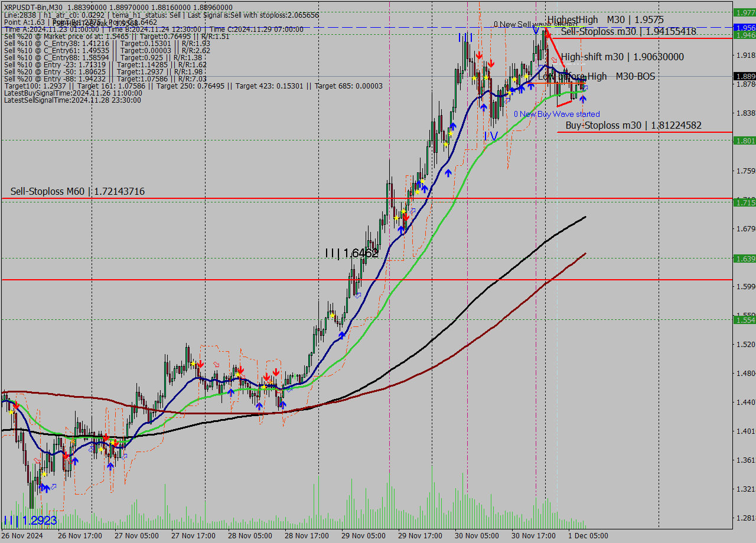
Task: Click the blue 'IV' wave label
Action: click(491, 136)
